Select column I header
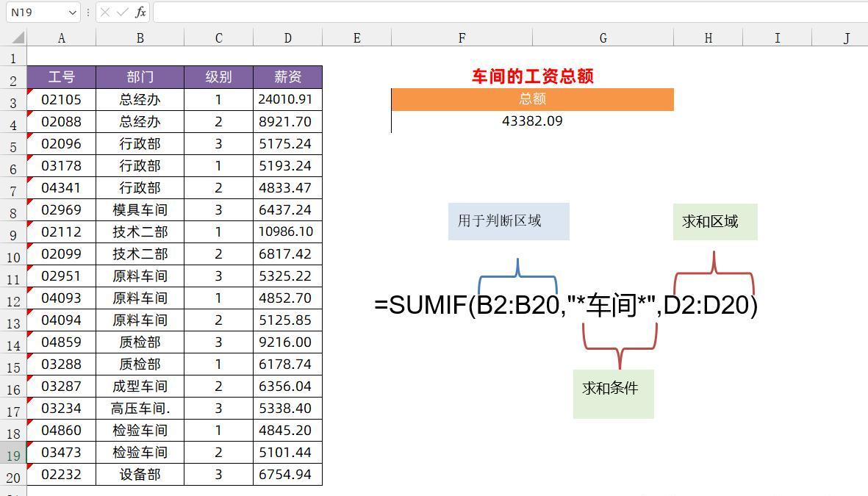Screen dimensions: 868x496 778,38
